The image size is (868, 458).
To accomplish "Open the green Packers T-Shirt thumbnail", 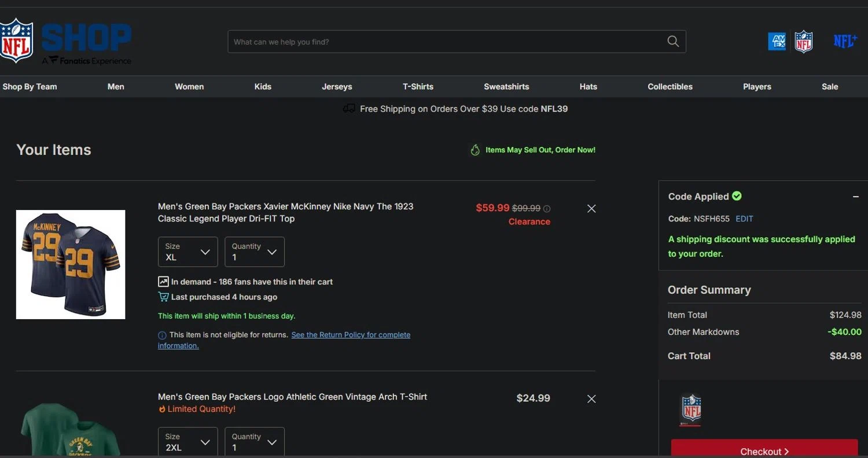I will pyautogui.click(x=71, y=429).
